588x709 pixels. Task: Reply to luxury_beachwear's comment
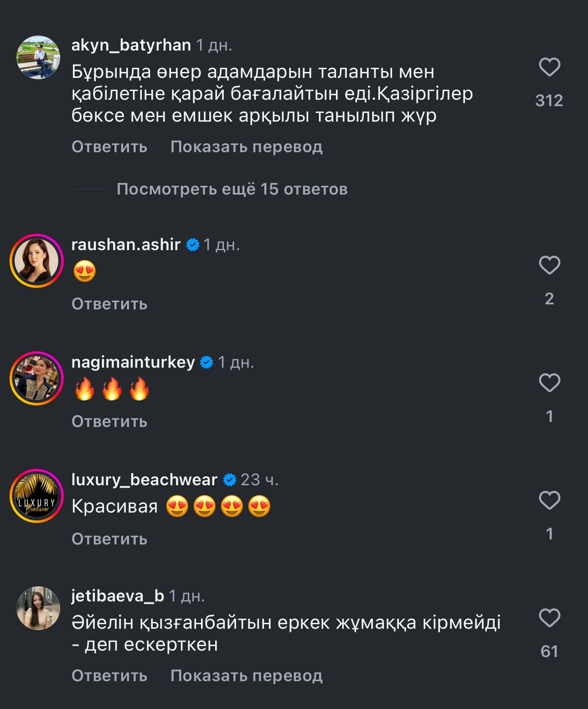click(109, 539)
